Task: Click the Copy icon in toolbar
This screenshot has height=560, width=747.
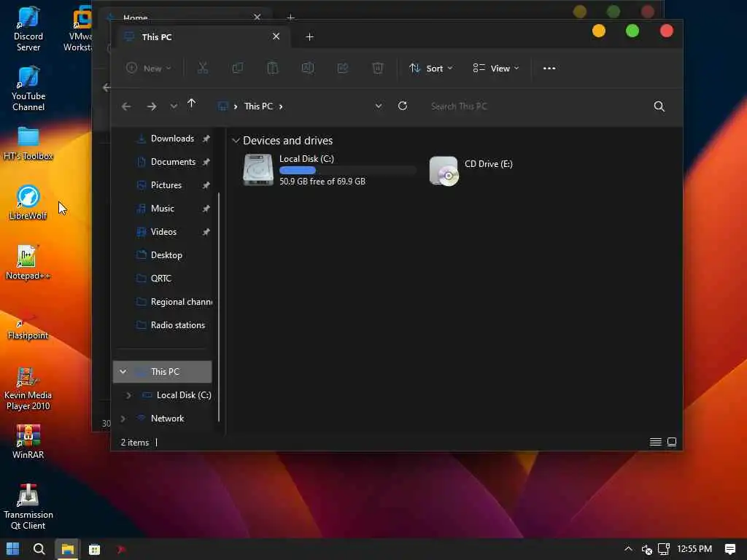Action: (x=237, y=68)
